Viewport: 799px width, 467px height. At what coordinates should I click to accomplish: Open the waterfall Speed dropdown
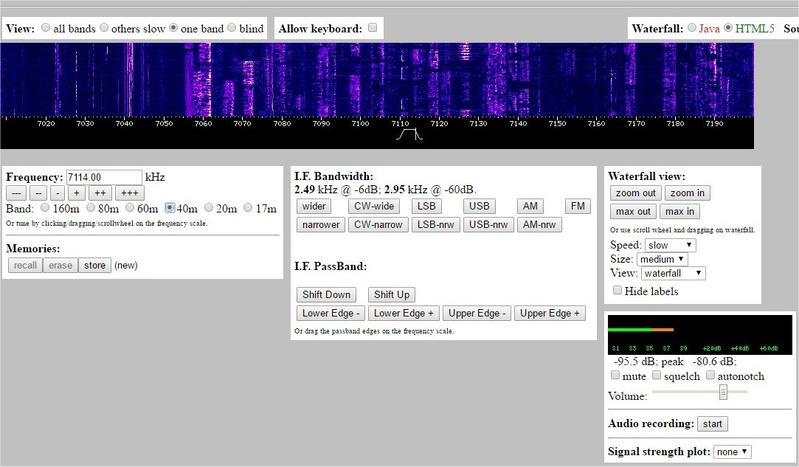671,245
